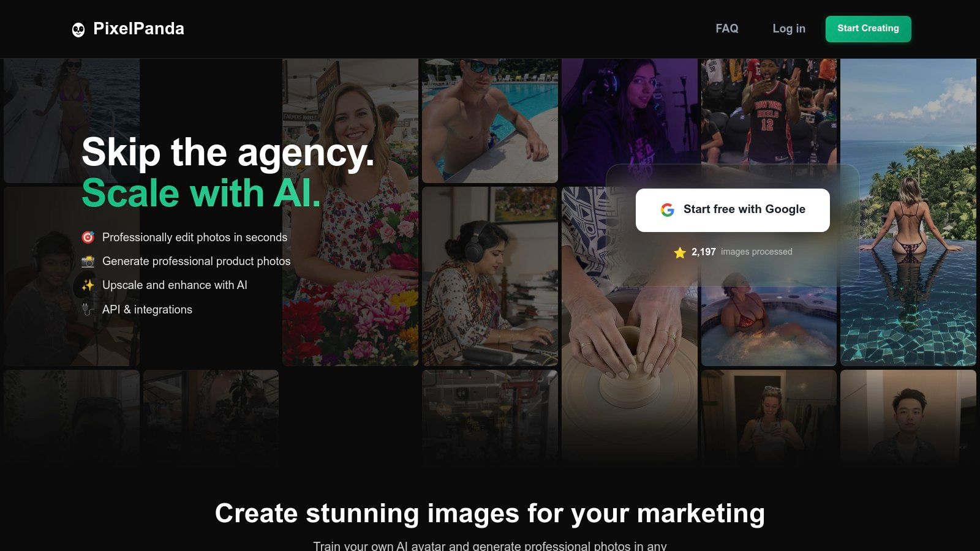Open the FAQ page

pos(727,29)
